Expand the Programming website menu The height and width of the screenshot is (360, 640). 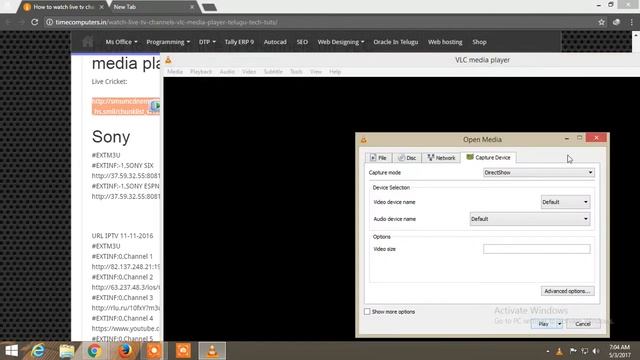(x=168, y=42)
